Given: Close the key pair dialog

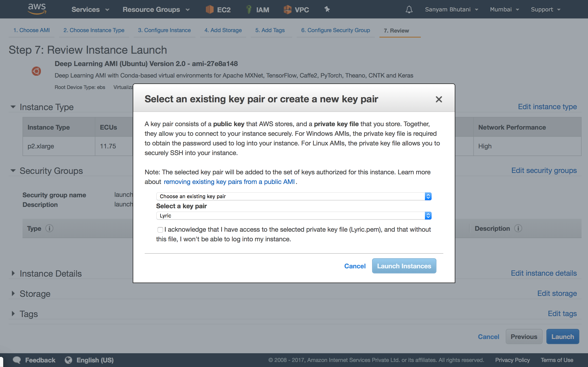Looking at the screenshot, I should (438, 99).
